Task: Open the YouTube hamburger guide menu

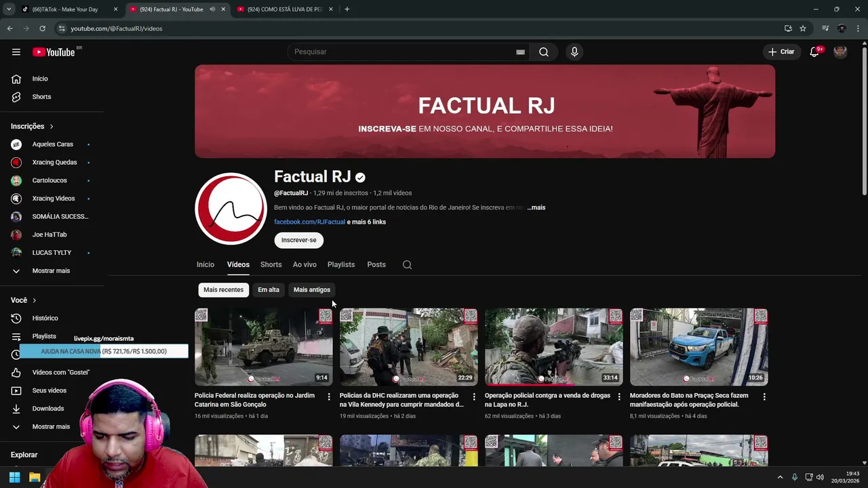Action: (x=16, y=52)
